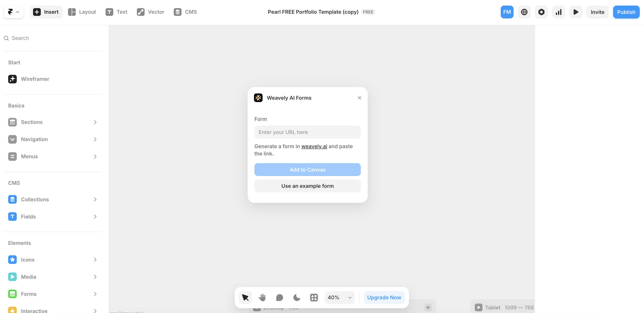Select the Tablet breakpoint label
The width and height of the screenshot is (644, 313).
pyautogui.click(x=493, y=307)
